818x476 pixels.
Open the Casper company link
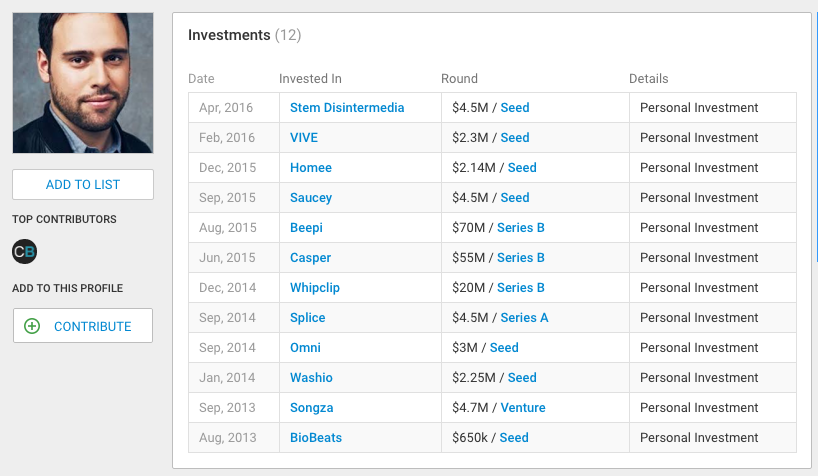pos(310,258)
